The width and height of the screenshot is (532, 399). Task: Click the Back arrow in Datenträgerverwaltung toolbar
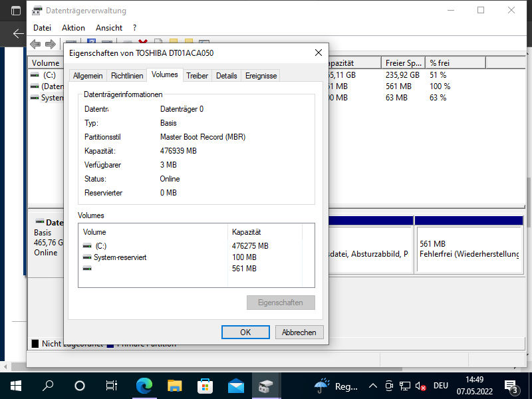click(35, 44)
